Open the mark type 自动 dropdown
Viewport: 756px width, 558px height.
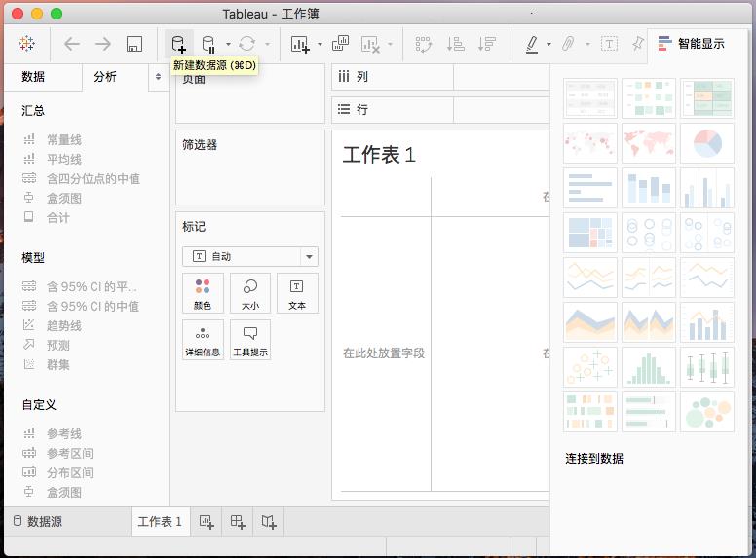point(250,256)
